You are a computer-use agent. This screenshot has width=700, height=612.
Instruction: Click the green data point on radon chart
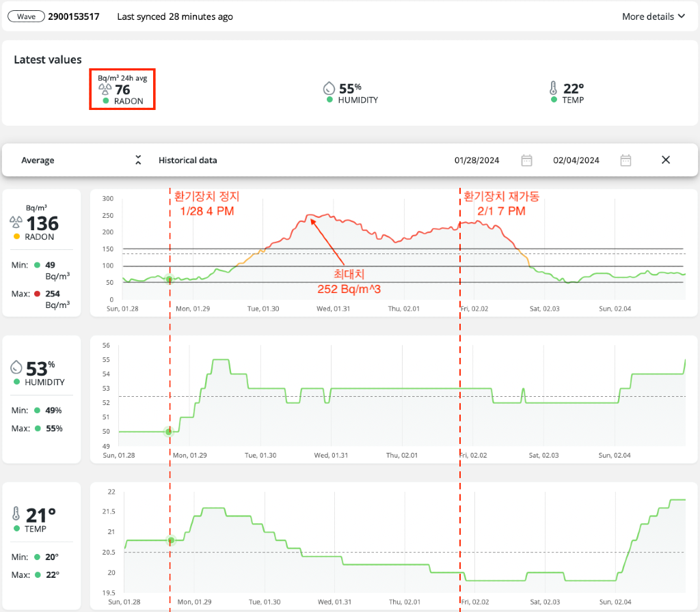pyautogui.click(x=169, y=278)
